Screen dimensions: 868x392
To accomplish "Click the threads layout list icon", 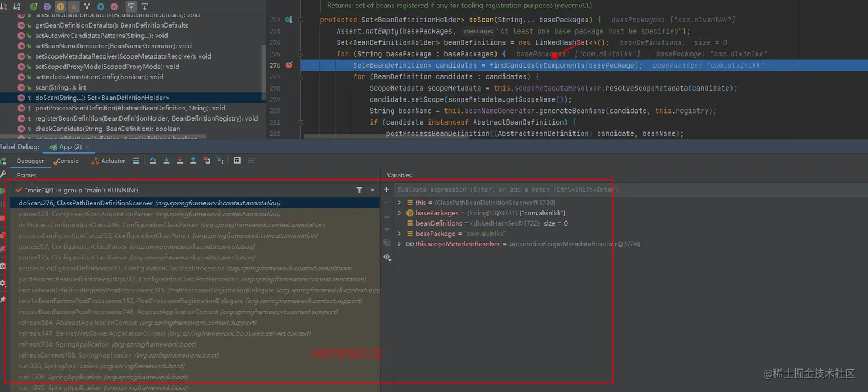I will [x=136, y=161].
